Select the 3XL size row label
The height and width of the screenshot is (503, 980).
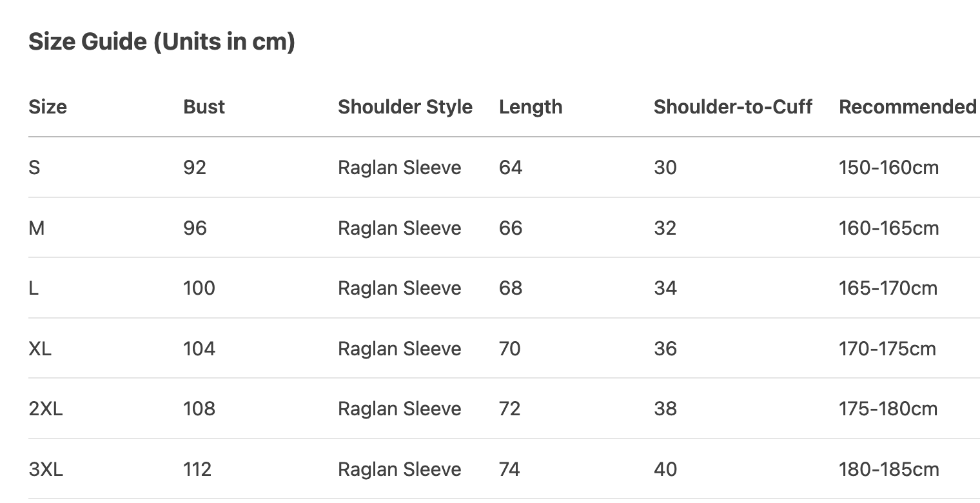click(46, 469)
